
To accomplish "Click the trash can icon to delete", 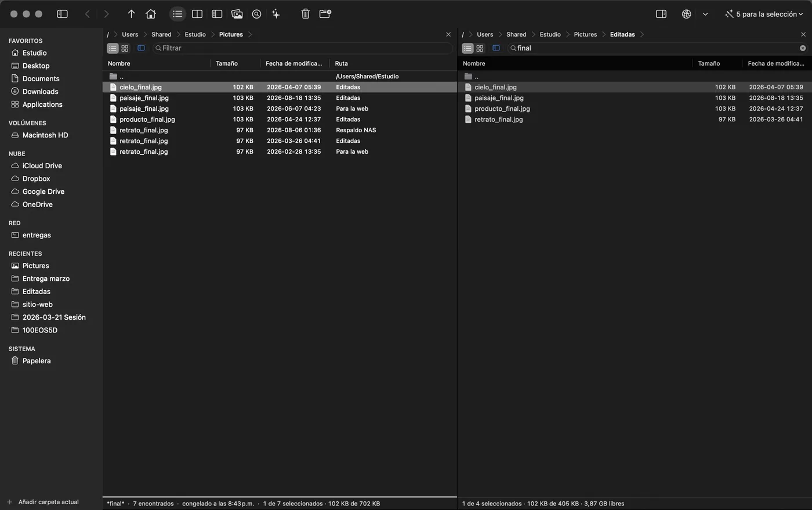I will [306, 14].
